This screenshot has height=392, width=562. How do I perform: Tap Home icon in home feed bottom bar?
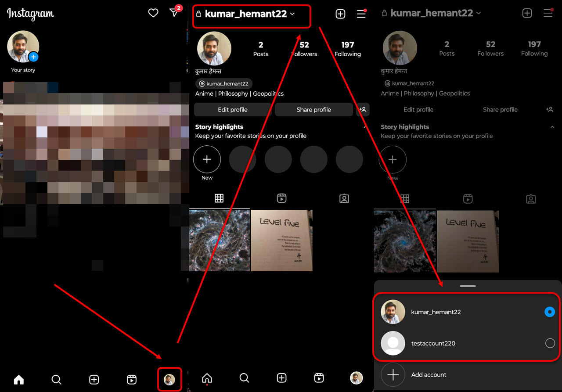tap(19, 379)
